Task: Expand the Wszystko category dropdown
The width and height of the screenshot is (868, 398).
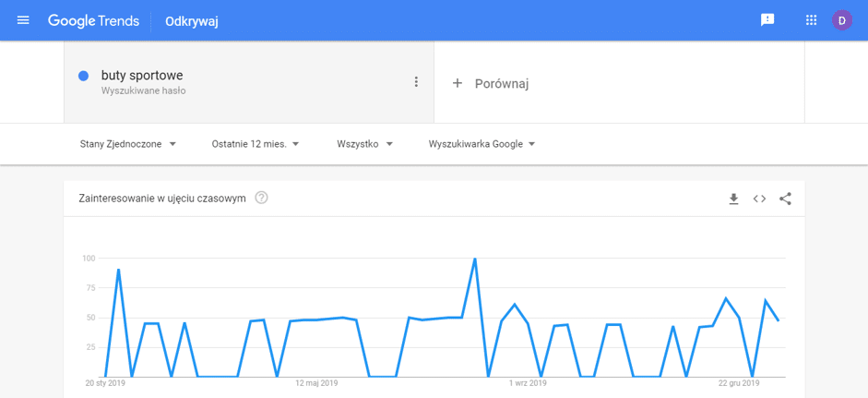Action: (365, 144)
